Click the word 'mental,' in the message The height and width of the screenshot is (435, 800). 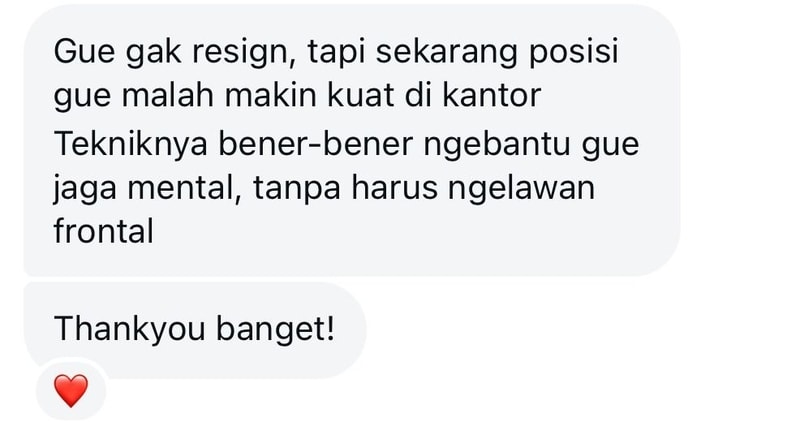184,188
